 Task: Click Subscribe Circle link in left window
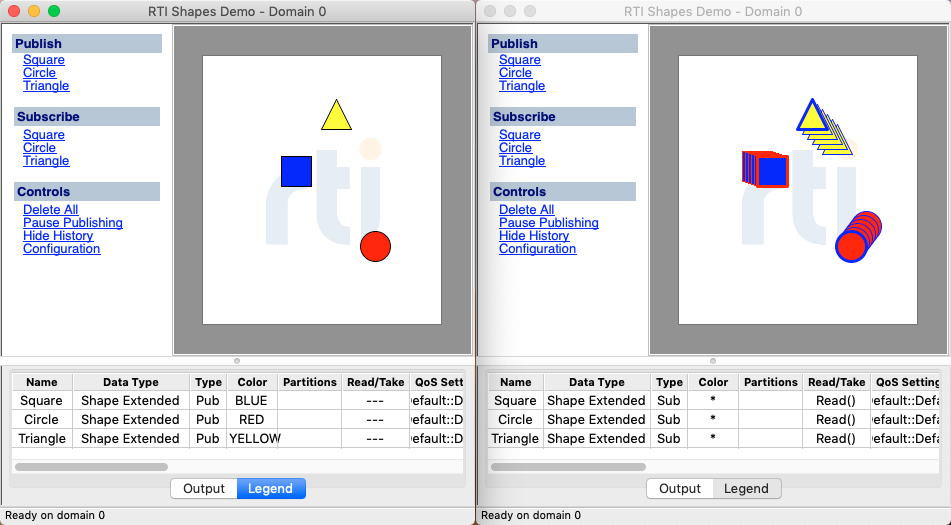39,148
